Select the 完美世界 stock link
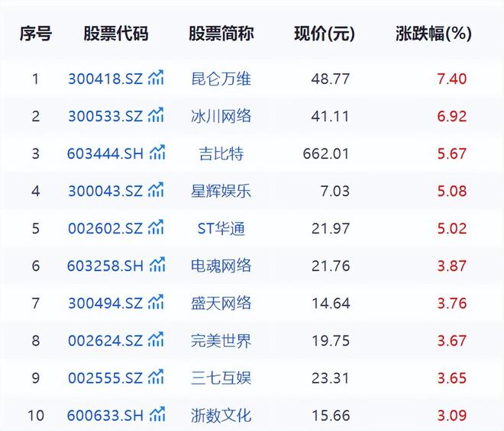Screen dimensions: 504x431 click(221, 341)
